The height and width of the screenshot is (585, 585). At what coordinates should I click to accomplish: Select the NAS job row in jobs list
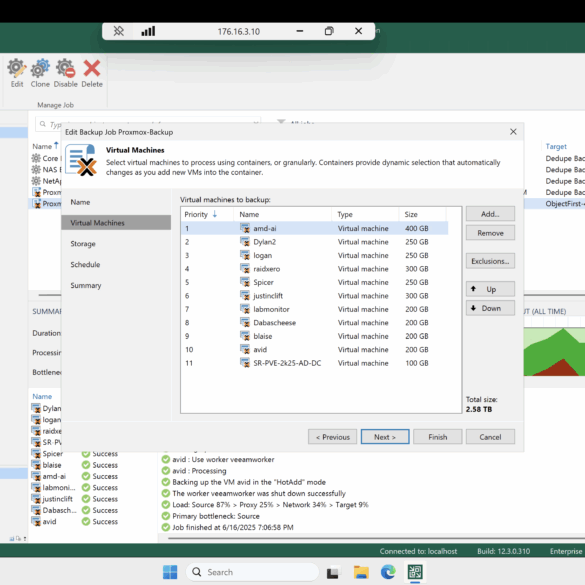(47, 170)
